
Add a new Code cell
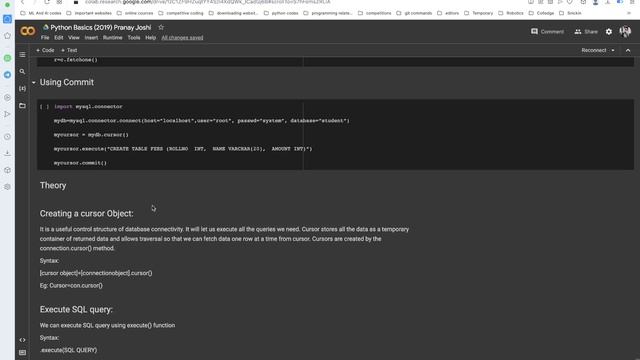(45, 50)
